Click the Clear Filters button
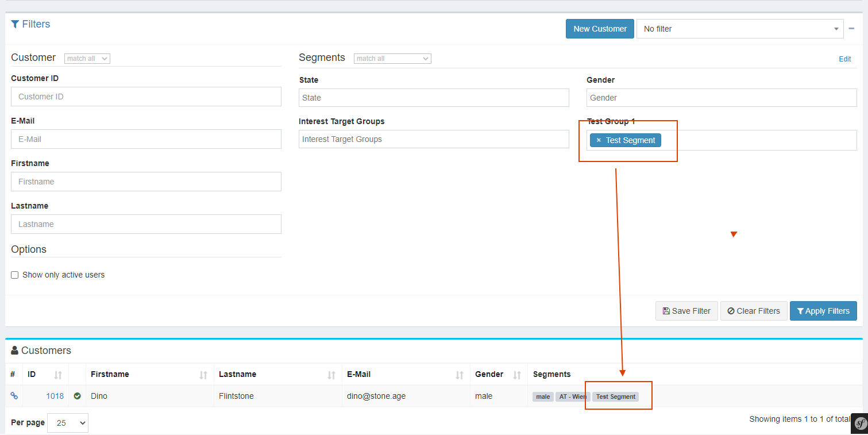868x435 pixels. [x=754, y=311]
